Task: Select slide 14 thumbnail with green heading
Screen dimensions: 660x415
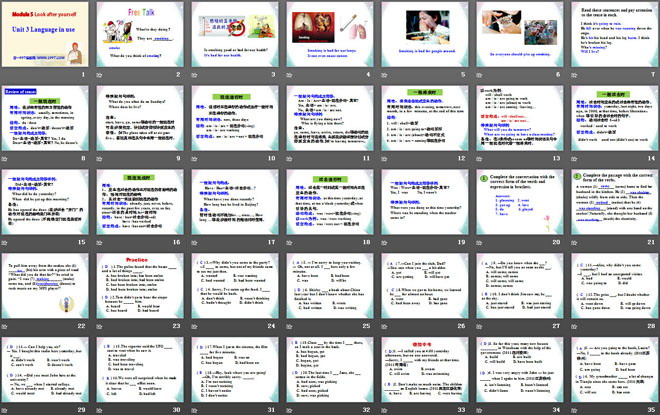Action: pos(615,118)
